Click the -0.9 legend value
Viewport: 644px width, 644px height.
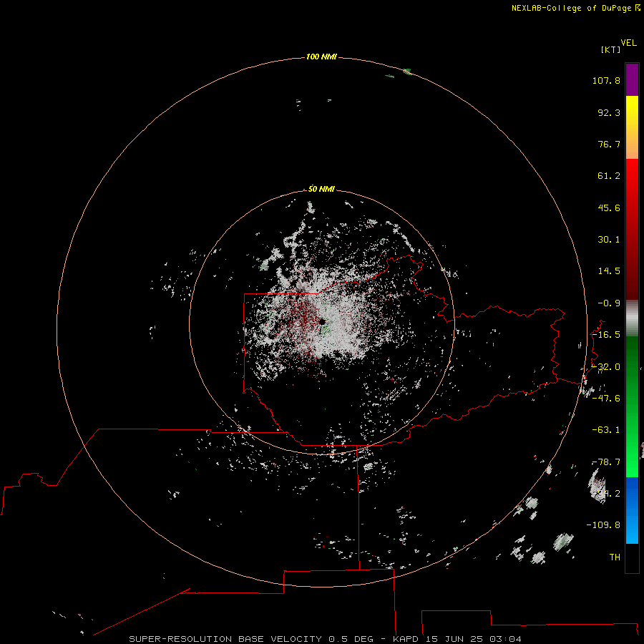[609, 303]
